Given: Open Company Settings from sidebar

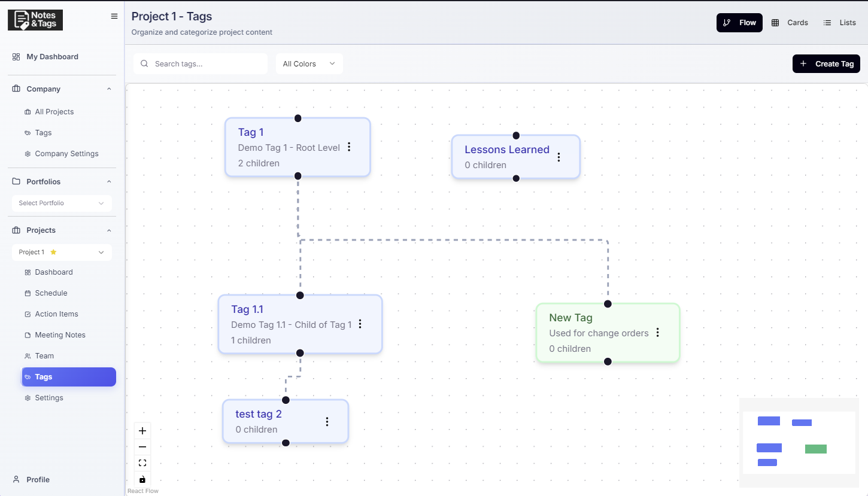Looking at the screenshot, I should click(x=66, y=153).
